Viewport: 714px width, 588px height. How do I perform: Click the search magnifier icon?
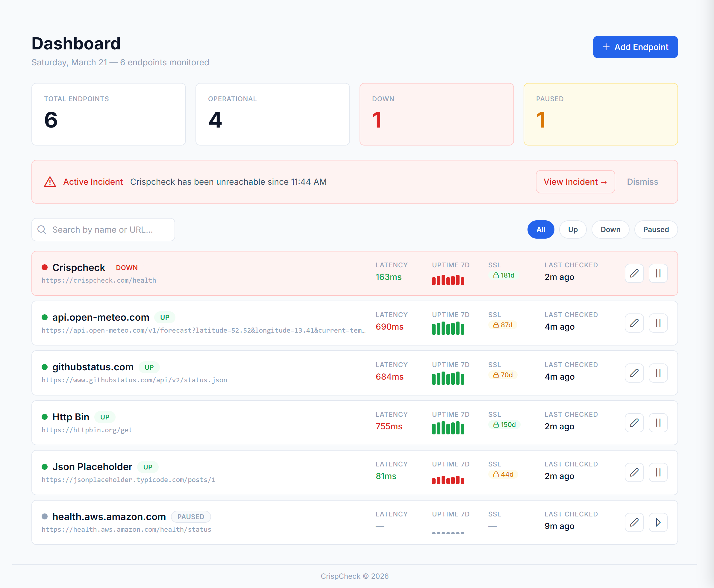(x=42, y=230)
